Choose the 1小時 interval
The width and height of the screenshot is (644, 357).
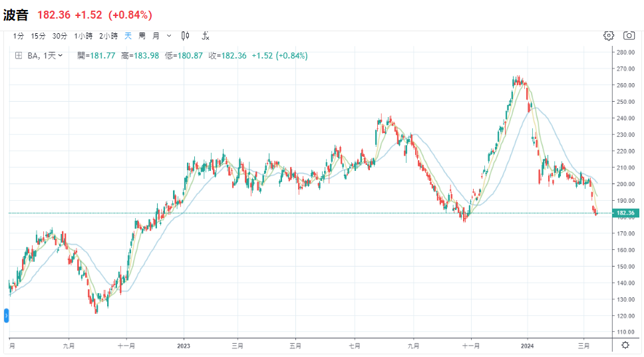pos(83,36)
